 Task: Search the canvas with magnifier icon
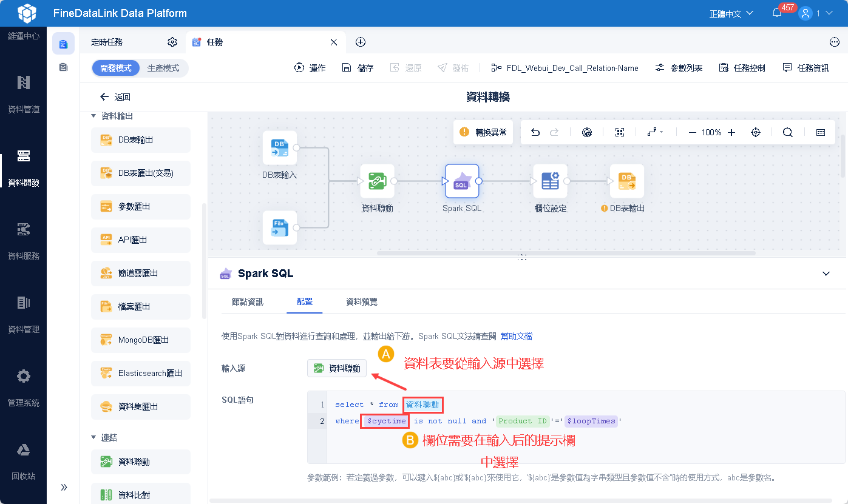point(788,132)
